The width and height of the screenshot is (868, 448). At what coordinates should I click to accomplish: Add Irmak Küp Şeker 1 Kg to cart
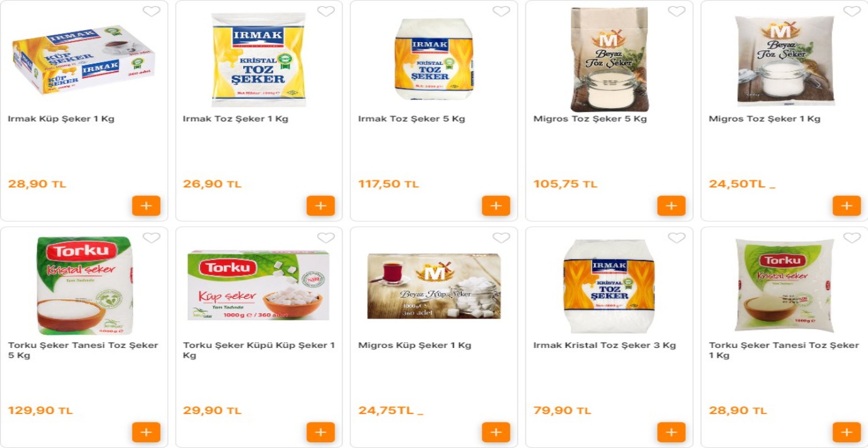146,206
